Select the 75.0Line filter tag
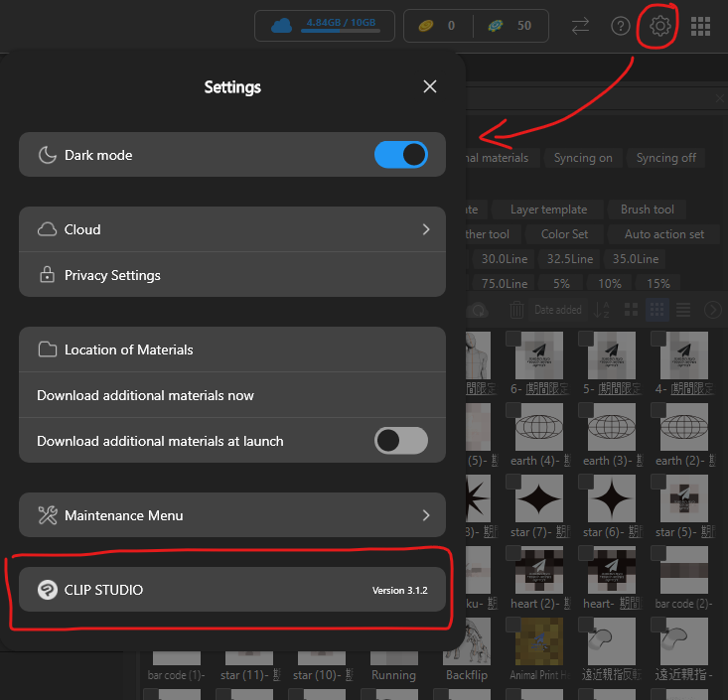Screen dimensions: 728x700 (x=505, y=283)
